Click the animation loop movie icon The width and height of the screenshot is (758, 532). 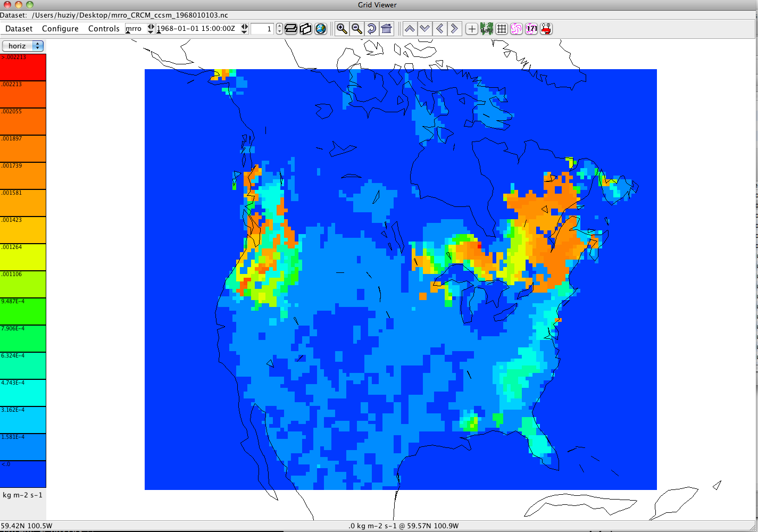click(x=546, y=29)
